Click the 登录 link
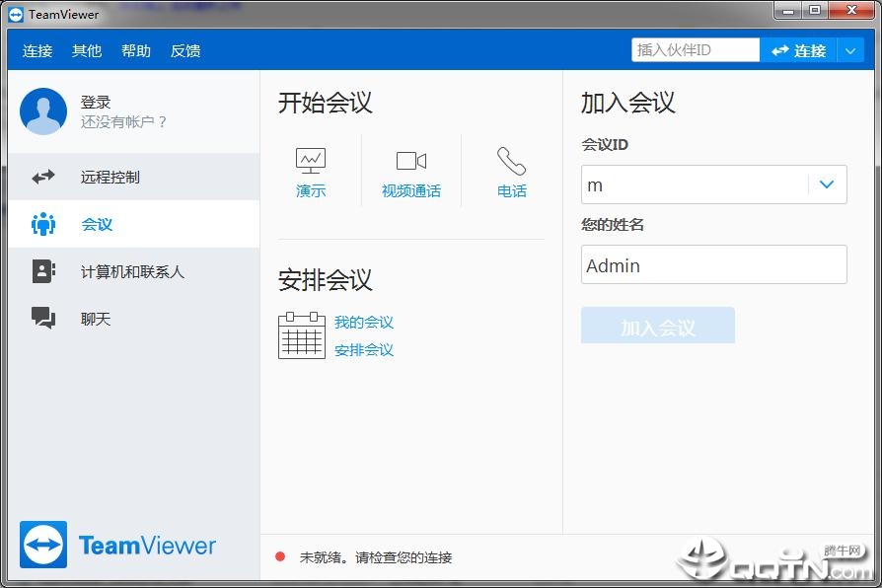This screenshot has width=882, height=588. pos(96,102)
